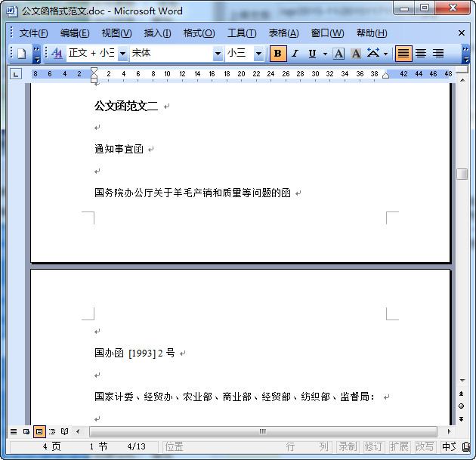This screenshot has width=476, height=460.
Task: Toggle 改写 overtype mode in status bar
Action: coord(425,446)
